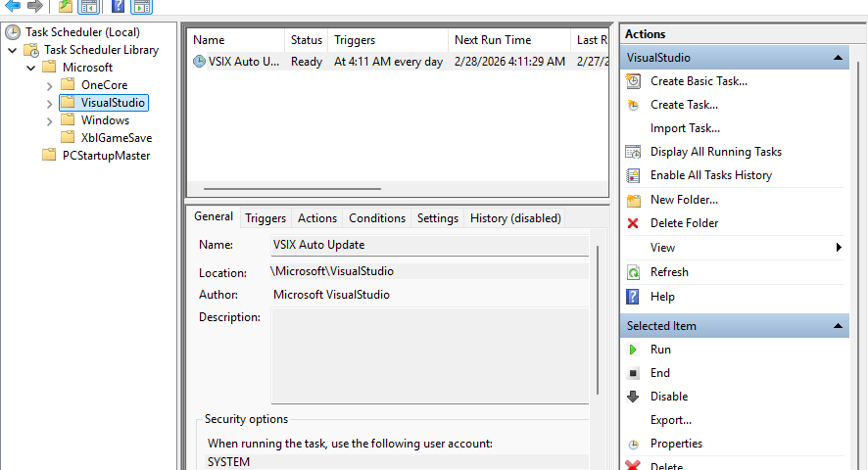868x470 pixels.
Task: Expand the VisualStudio folder chevron
Action: click(49, 104)
